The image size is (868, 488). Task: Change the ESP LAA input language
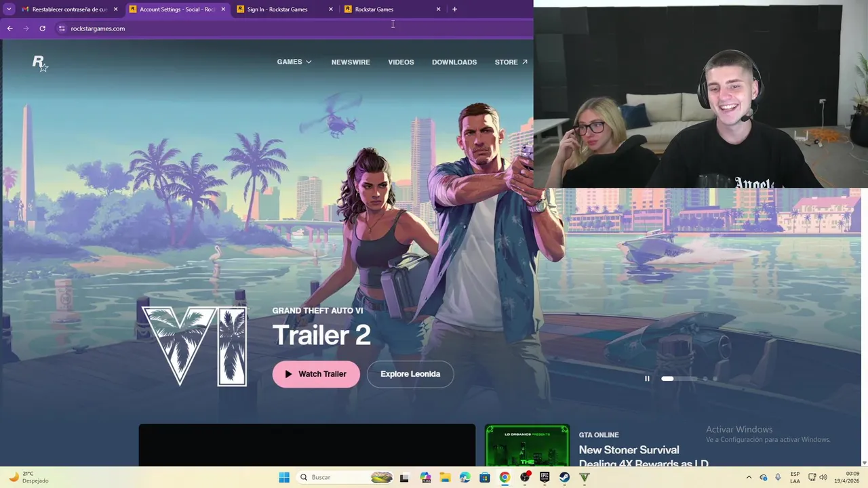(795, 477)
